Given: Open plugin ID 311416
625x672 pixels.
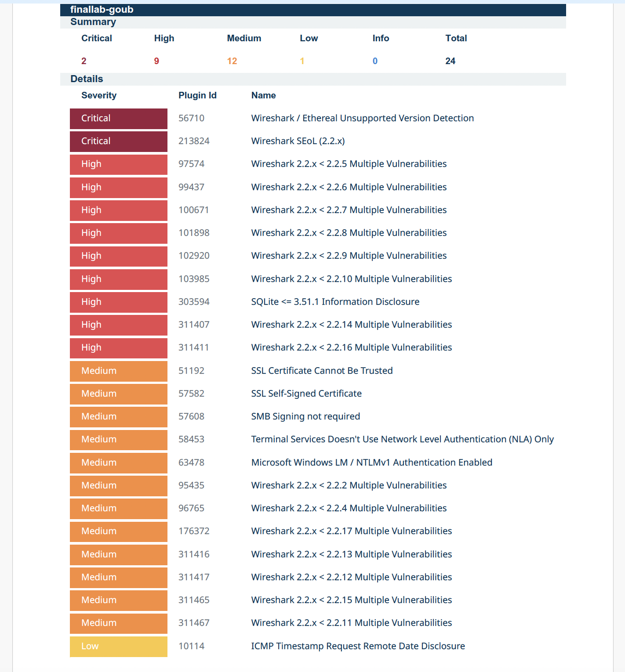Looking at the screenshot, I should (x=194, y=554).
